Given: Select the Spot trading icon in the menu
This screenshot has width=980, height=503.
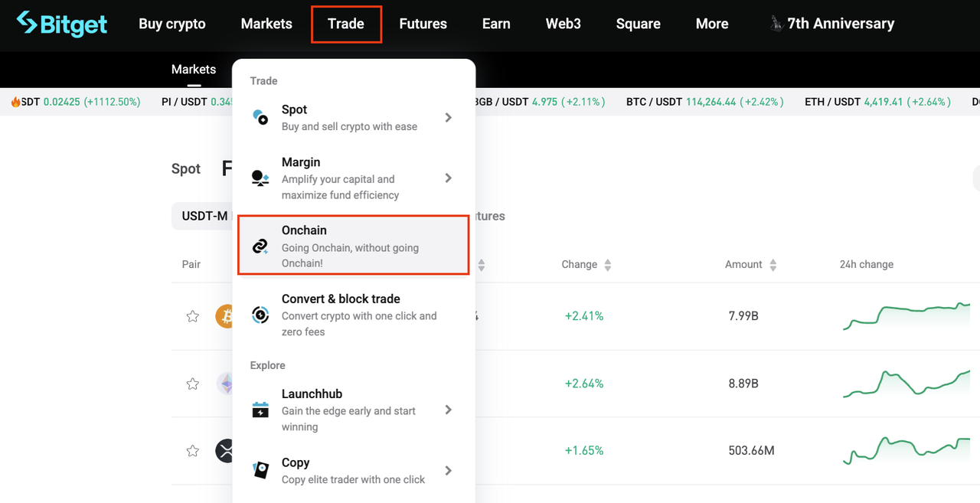Looking at the screenshot, I should point(260,116).
